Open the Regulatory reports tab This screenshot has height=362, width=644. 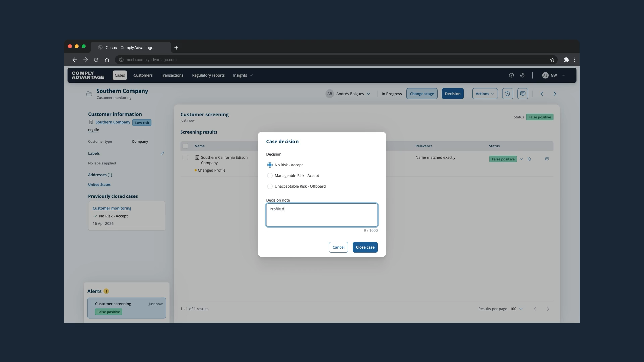click(x=208, y=75)
